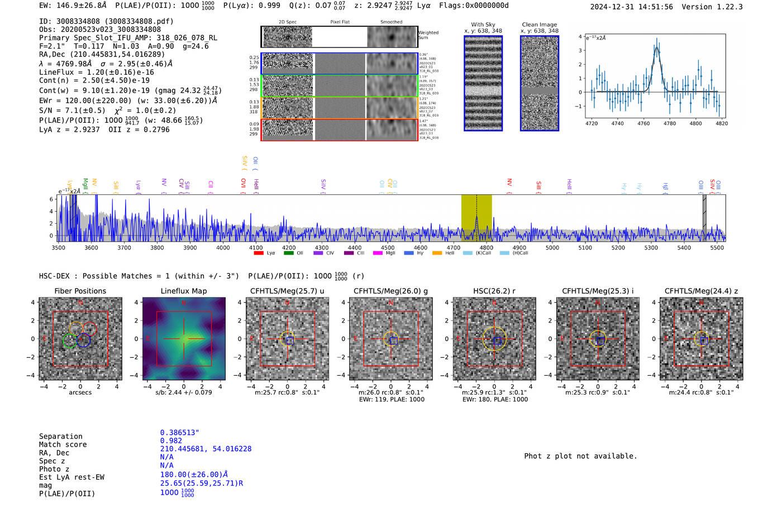Open the Lineflux Map image
This screenshot has width=782, height=532.
[184, 339]
